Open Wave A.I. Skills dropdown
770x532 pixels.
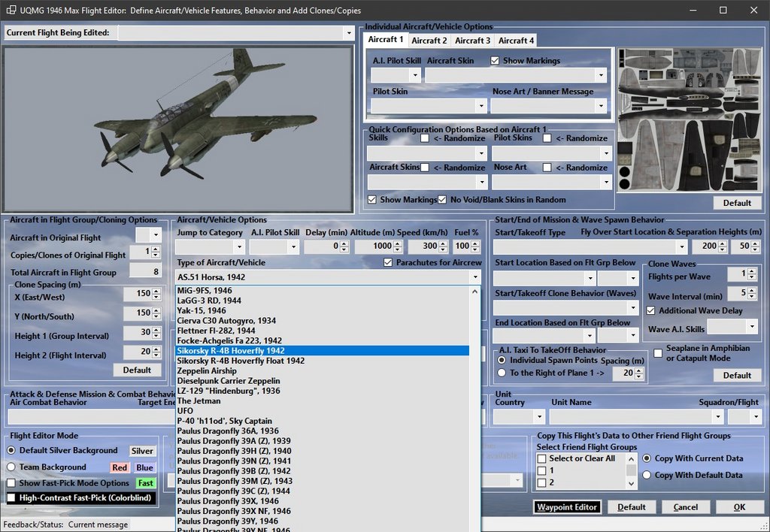coord(752,326)
